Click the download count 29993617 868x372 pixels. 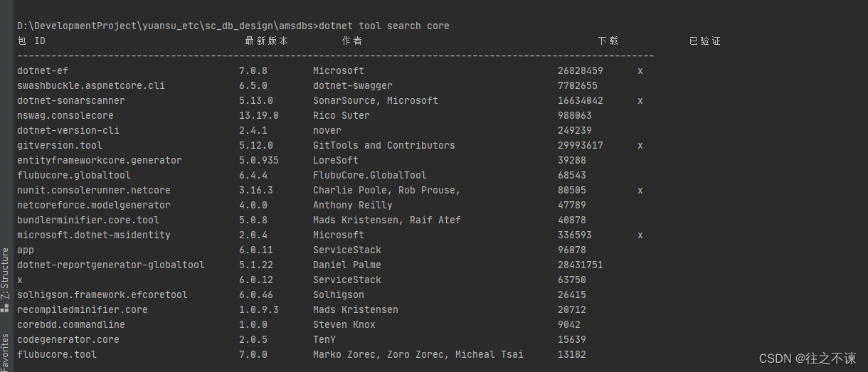581,145
